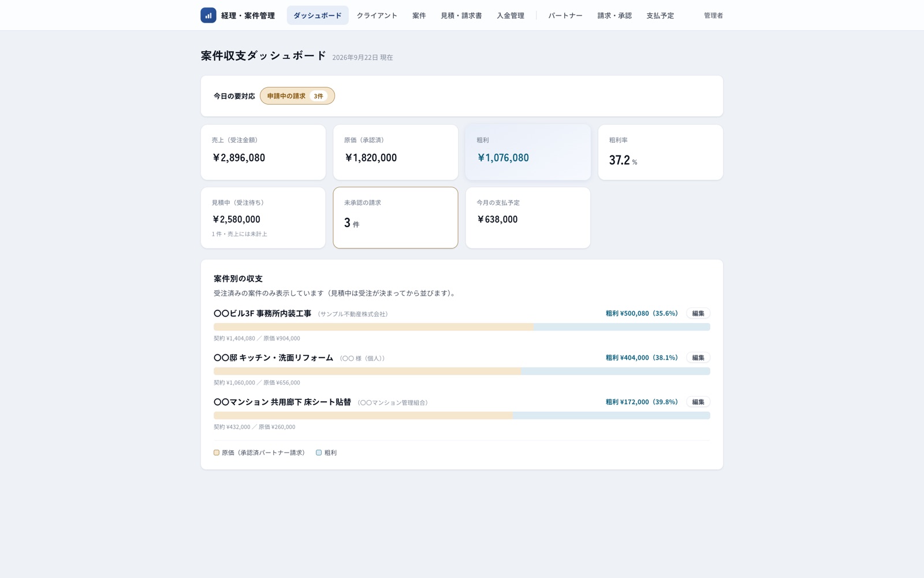Viewport: 924px width, 578px height.
Task: Click the 案件別の収支 heading
Action: pyautogui.click(x=238, y=279)
